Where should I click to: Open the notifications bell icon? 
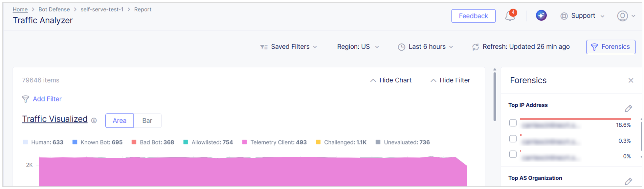510,16
